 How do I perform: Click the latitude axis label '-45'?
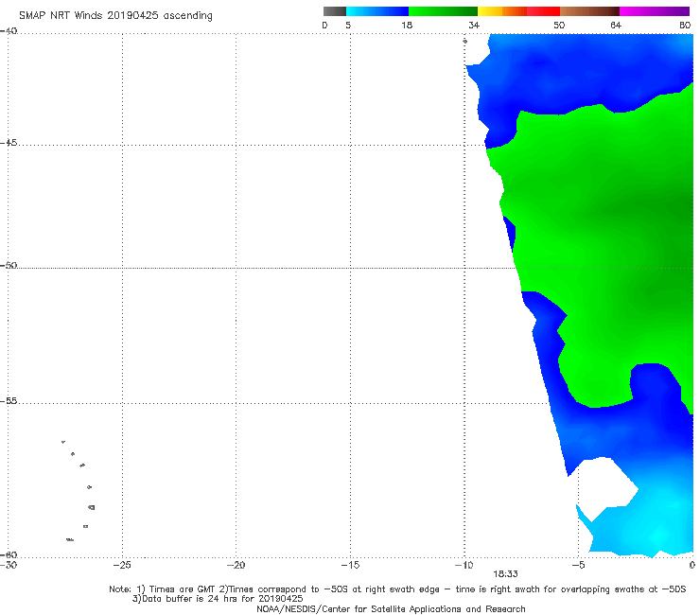click(9, 143)
